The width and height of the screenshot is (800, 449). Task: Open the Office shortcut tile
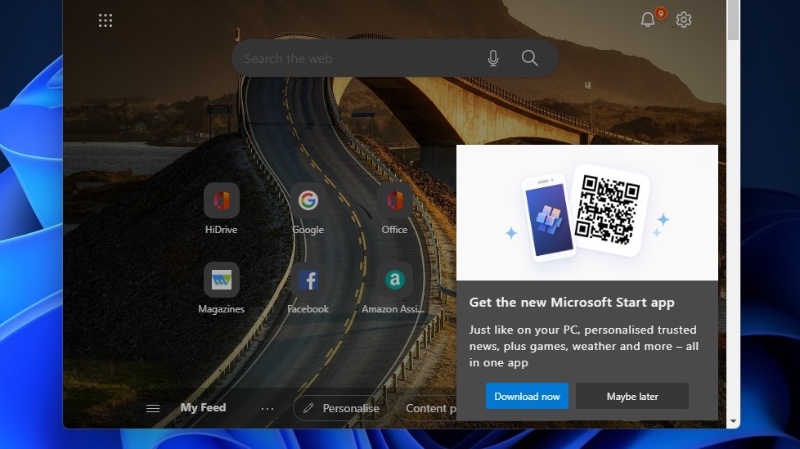[395, 201]
